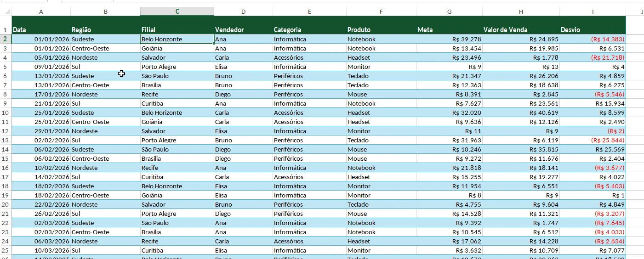This screenshot has height=259, width=644.
Task: Select the highlighted column C header
Action: tap(177, 11)
